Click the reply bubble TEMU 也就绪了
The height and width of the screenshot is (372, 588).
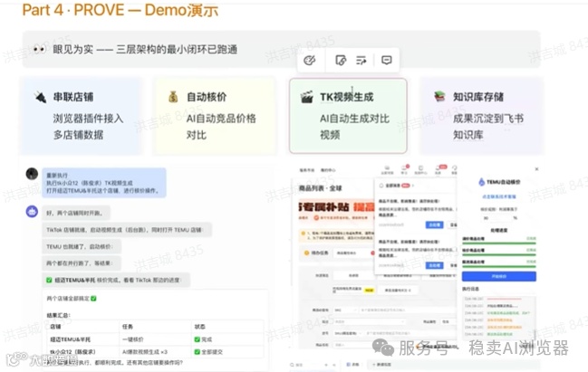click(82, 246)
